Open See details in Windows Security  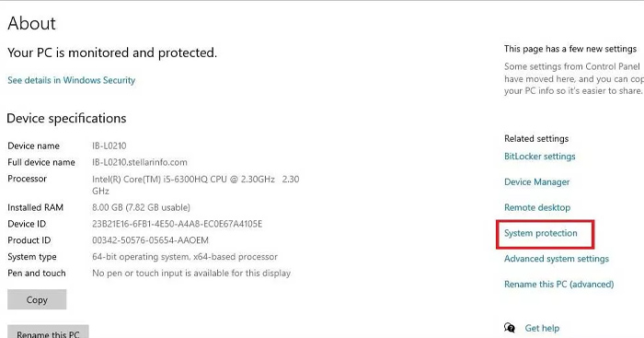pos(72,80)
